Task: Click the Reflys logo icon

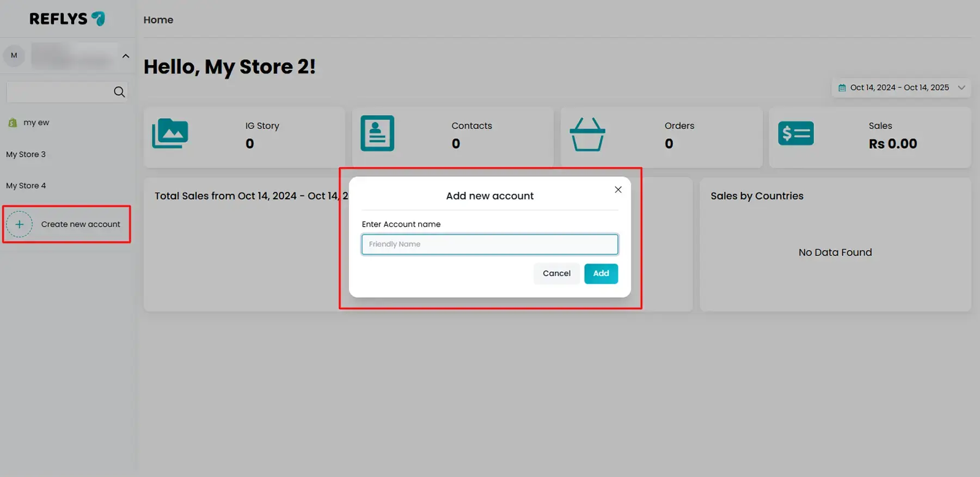Action: [98, 19]
